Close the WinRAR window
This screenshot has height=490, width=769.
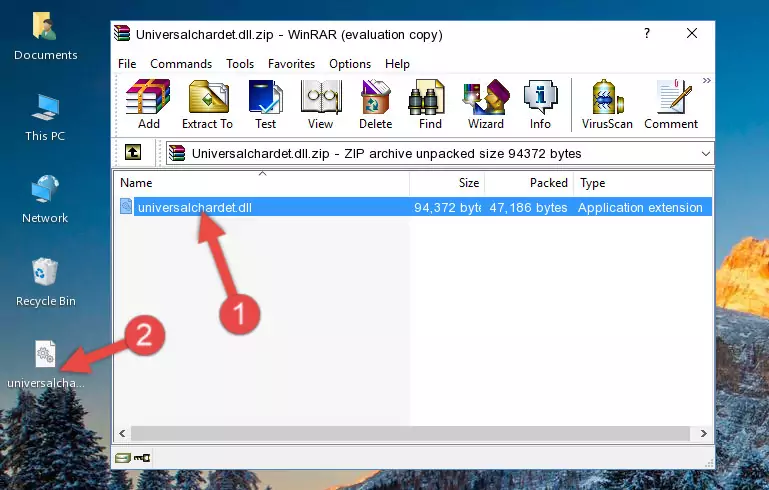click(x=692, y=33)
